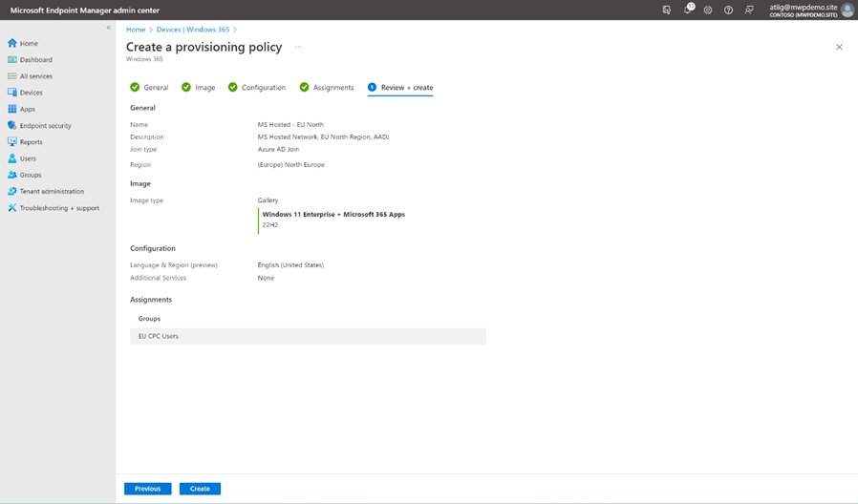Click the English (United States) value
858x504 pixels.
(290, 265)
